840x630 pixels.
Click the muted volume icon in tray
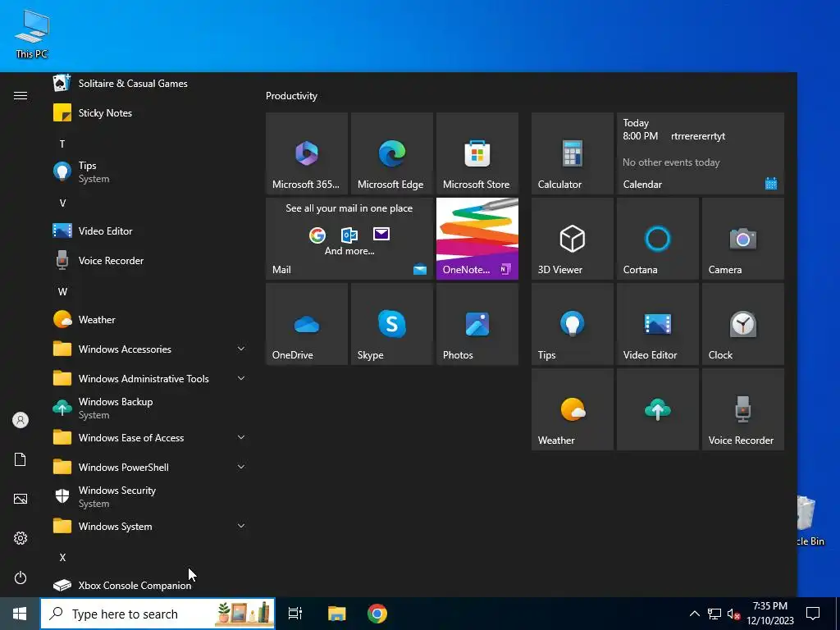733,614
